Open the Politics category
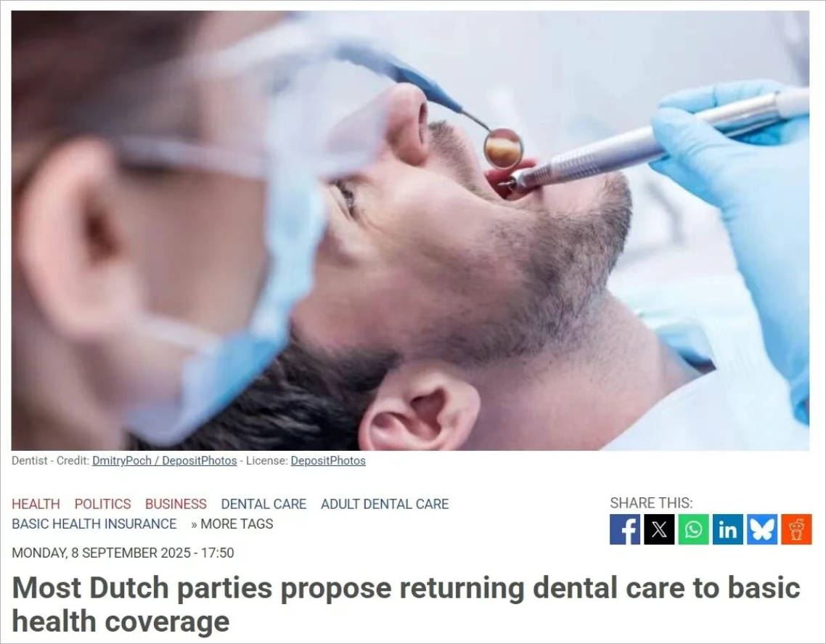The width and height of the screenshot is (826, 644). 103,504
